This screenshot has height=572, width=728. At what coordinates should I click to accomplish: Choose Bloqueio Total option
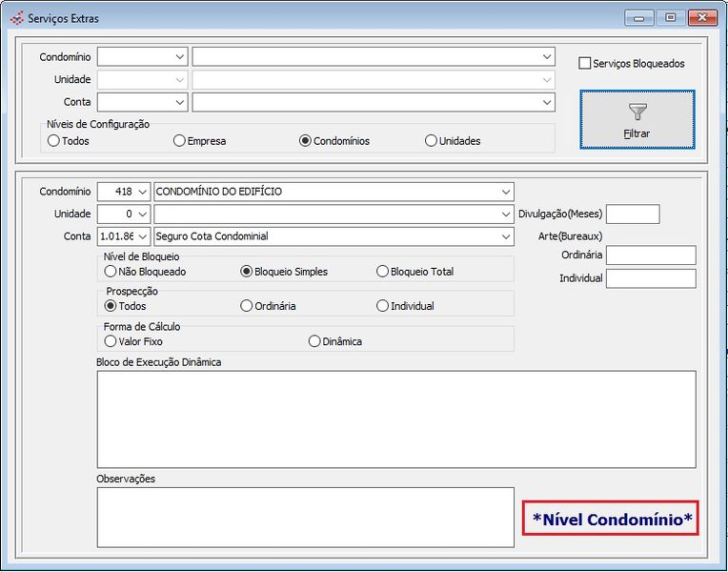point(383,272)
